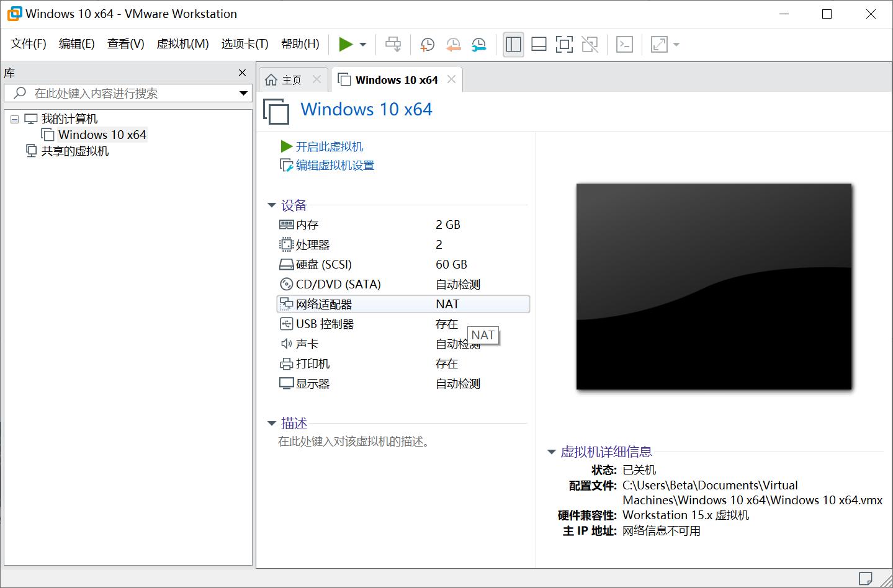Click 编辑虚拟机设置 link
This screenshot has width=893, height=588.
tap(334, 166)
